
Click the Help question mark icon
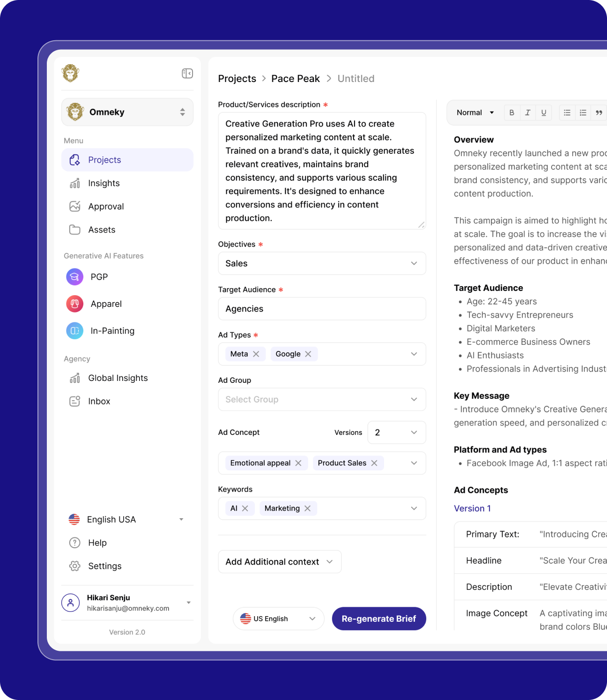click(74, 543)
